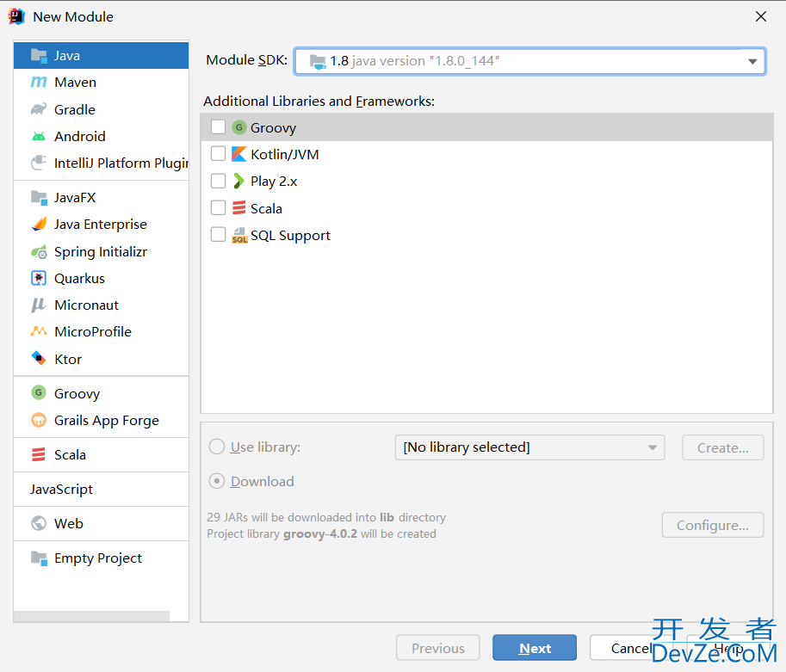Click the Cancel button
The height and width of the screenshot is (672, 786).
pyautogui.click(x=630, y=648)
